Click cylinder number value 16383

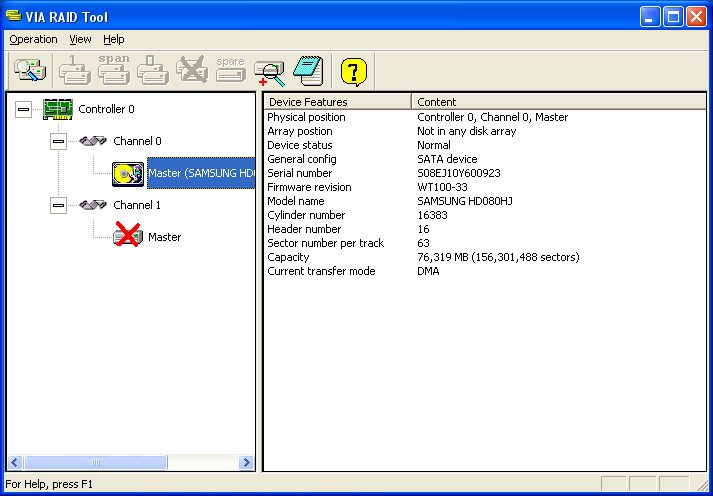coord(432,215)
